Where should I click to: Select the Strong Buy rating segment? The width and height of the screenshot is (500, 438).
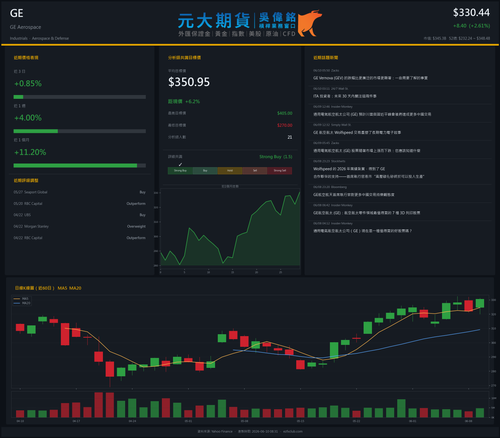click(x=180, y=171)
